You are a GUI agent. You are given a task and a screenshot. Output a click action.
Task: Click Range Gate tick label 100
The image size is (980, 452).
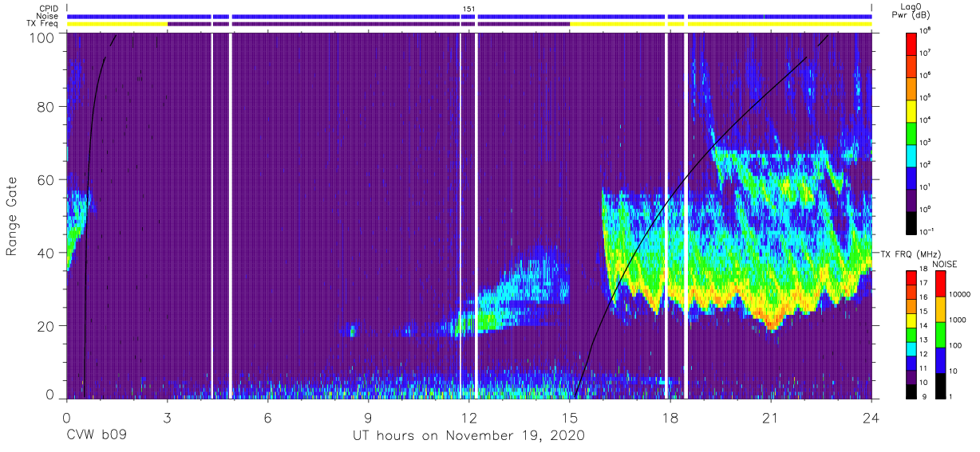tap(42, 37)
